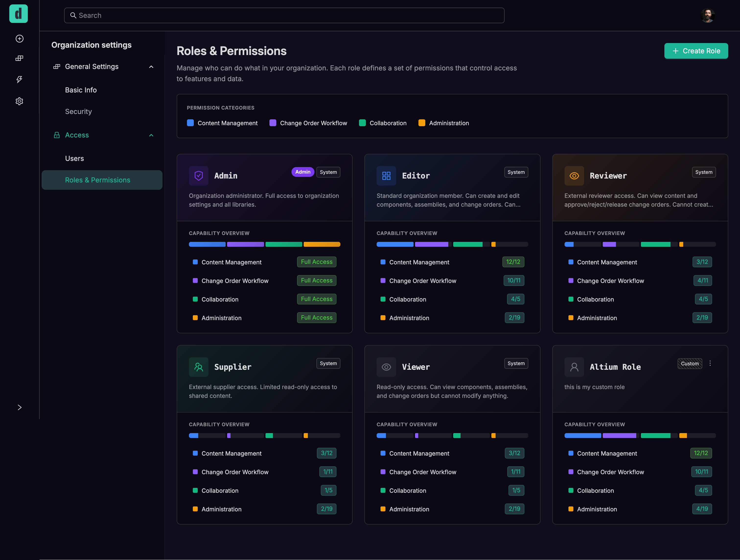Select Basic Info in the settings menu

point(81,90)
